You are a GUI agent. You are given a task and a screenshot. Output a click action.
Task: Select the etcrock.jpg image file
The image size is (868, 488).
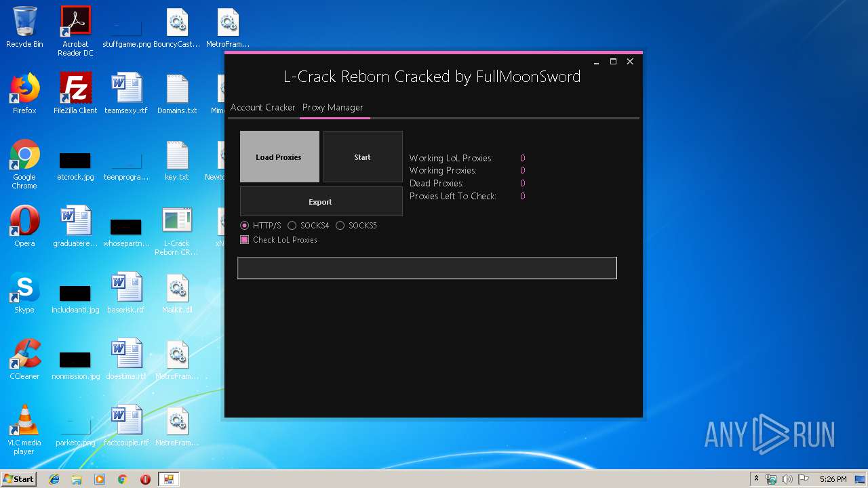coord(75,165)
